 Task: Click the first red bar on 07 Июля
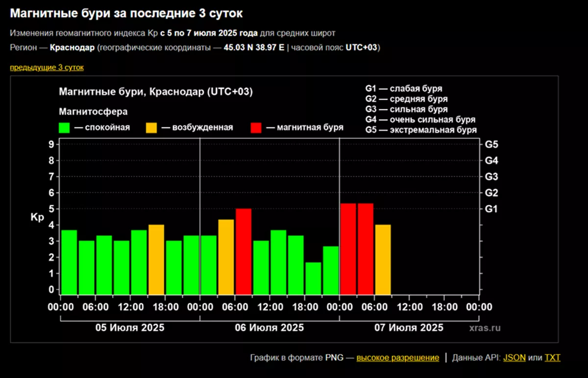[x=348, y=249]
